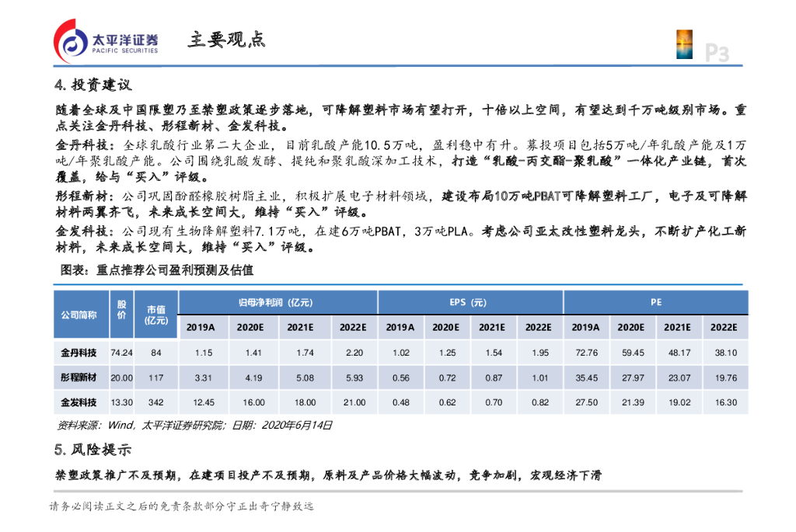Image resolution: width=796 pixels, height=532 pixels.
Task: Click the EPS cell '1.54'
Action: 494,353
